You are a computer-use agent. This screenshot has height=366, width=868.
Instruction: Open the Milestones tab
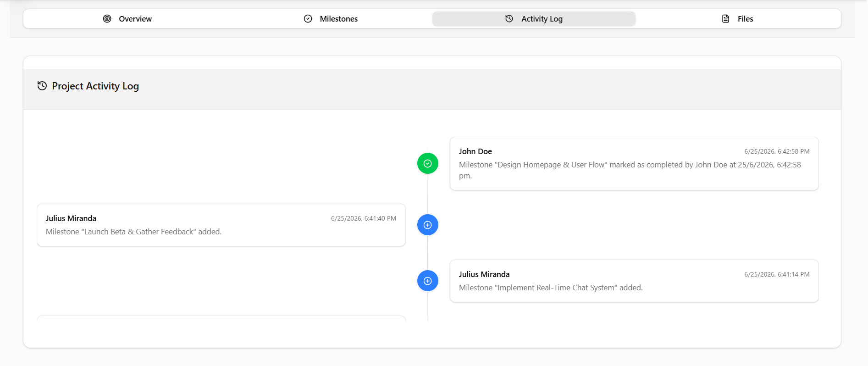click(x=330, y=19)
